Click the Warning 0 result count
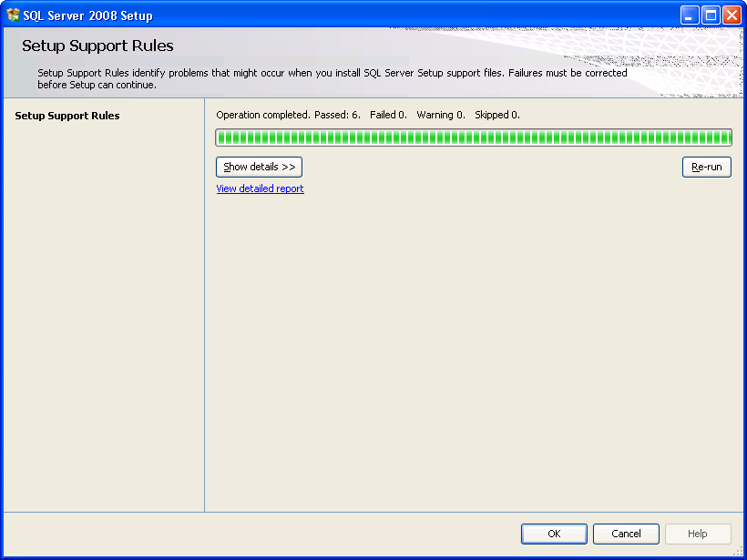The height and width of the screenshot is (560, 747). tap(441, 115)
